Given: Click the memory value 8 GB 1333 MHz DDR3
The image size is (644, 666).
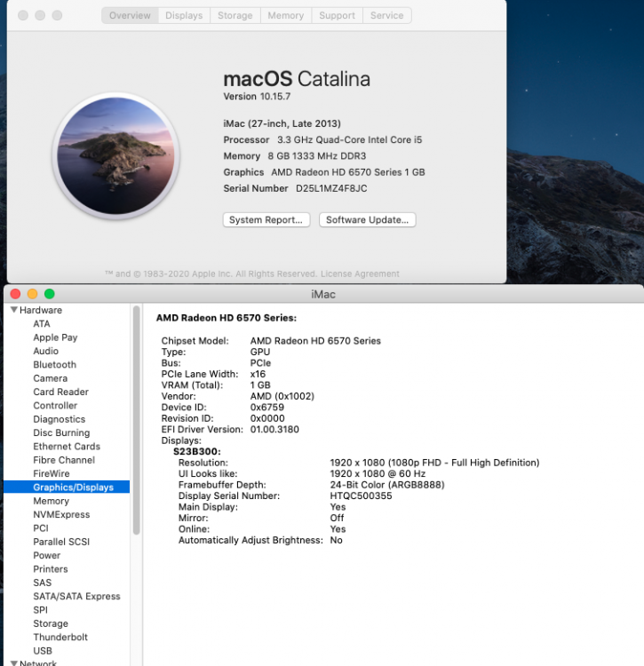Looking at the screenshot, I should [317, 156].
